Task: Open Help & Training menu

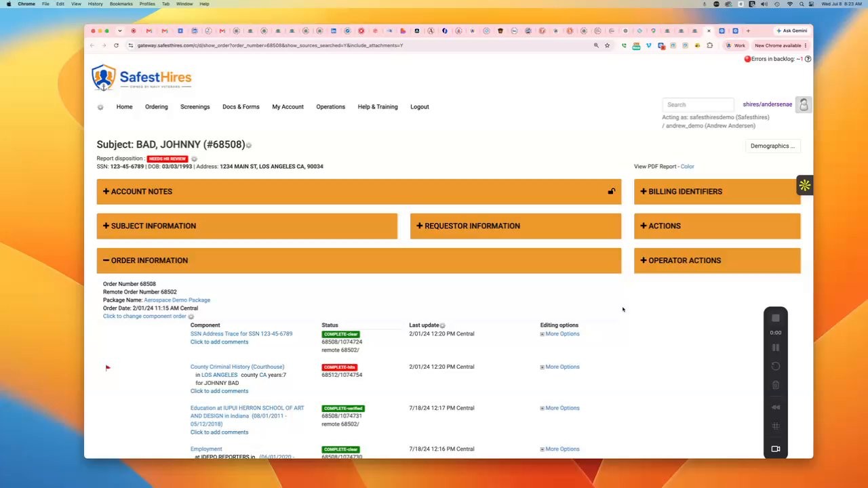Action: coord(378,107)
